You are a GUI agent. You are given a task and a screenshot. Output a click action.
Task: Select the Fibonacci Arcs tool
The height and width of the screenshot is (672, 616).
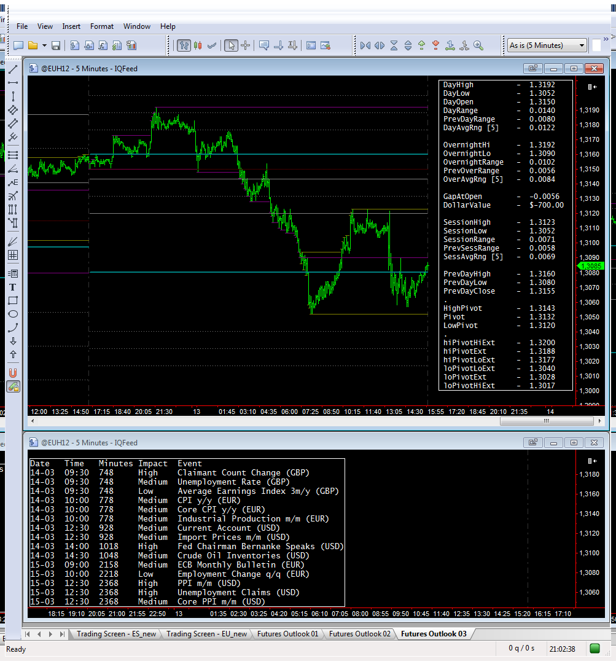pos(13,196)
